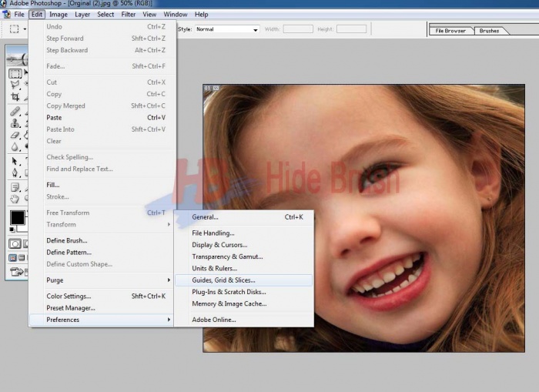This screenshot has height=392, width=539.
Task: Open the Select menu
Action: click(x=105, y=15)
